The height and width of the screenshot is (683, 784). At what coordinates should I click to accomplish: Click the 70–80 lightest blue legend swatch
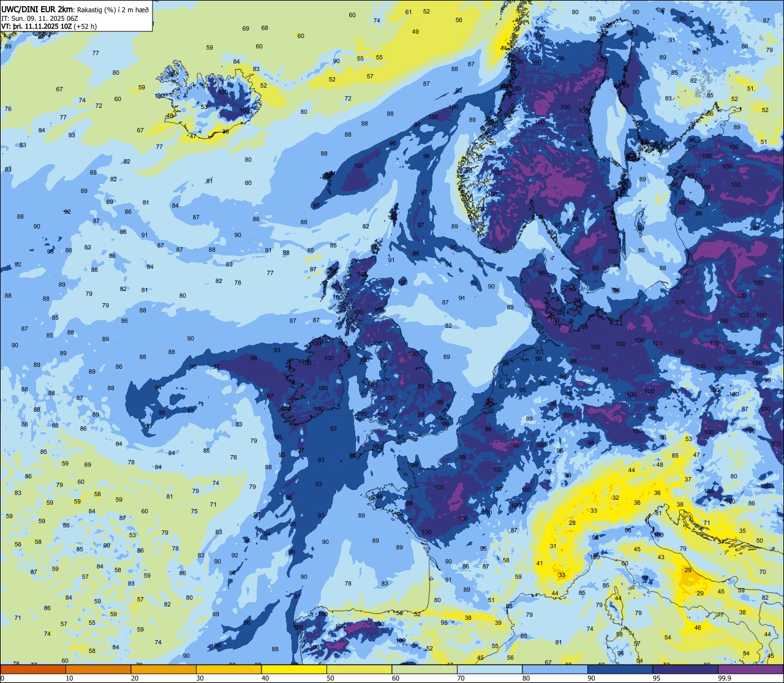(x=489, y=670)
